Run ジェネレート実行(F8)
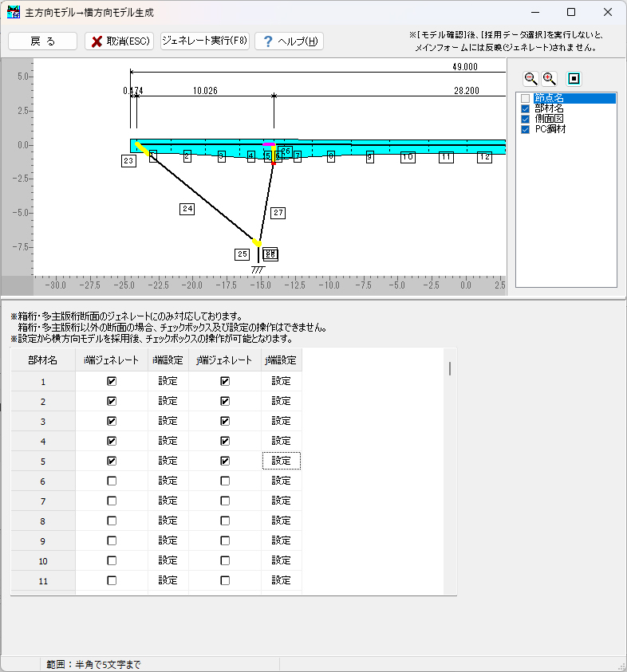This screenshot has height=672, width=627. click(205, 41)
